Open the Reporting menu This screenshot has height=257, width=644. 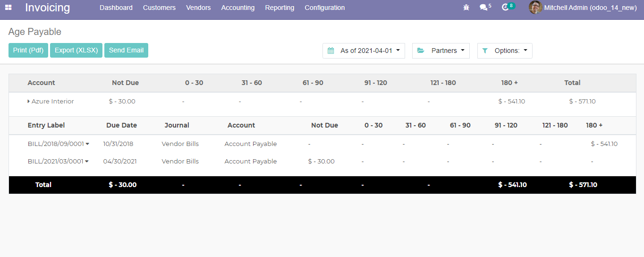coord(280,8)
